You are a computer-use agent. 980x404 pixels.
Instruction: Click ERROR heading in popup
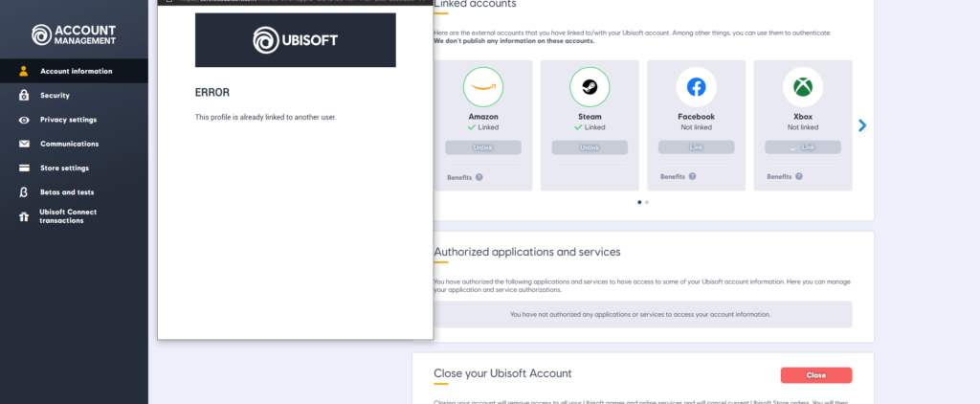[x=212, y=93]
